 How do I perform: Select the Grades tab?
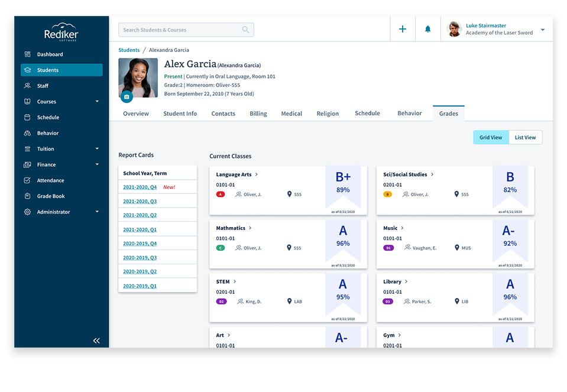click(x=448, y=114)
